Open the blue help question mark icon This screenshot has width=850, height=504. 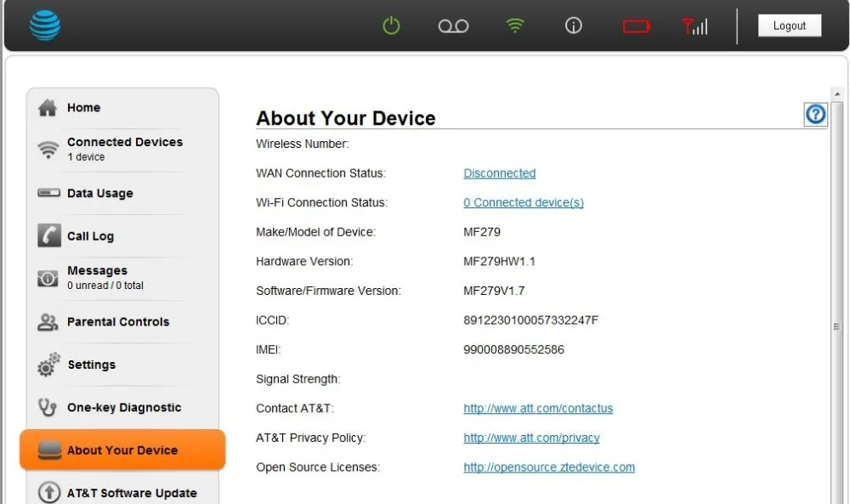[x=815, y=114]
